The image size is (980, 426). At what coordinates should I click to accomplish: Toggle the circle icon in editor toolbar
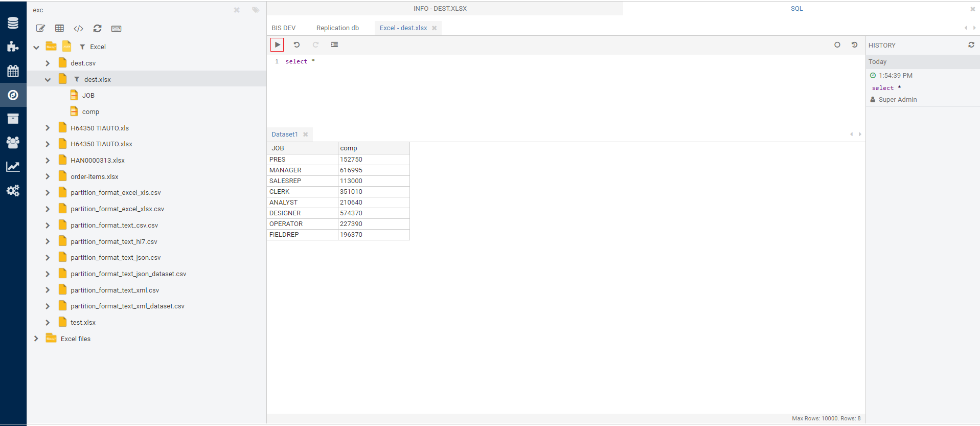837,45
